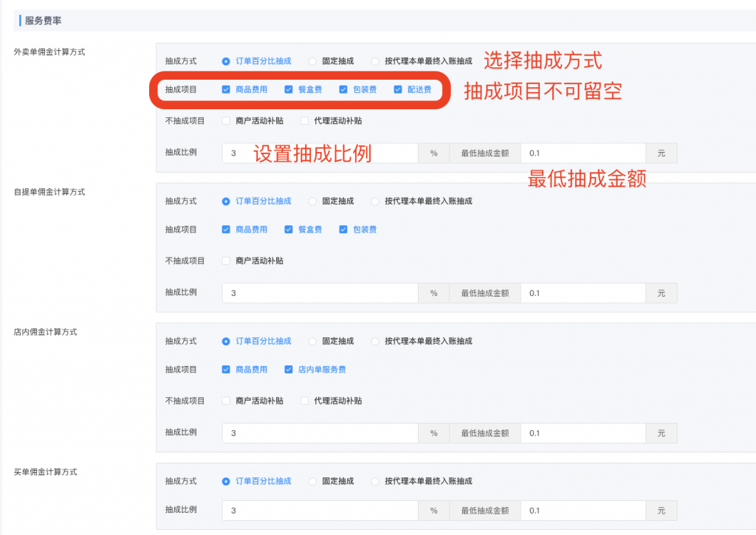Enable 代理活动补贴 under 店内不抽成项目
The image size is (756, 535).
tap(304, 400)
